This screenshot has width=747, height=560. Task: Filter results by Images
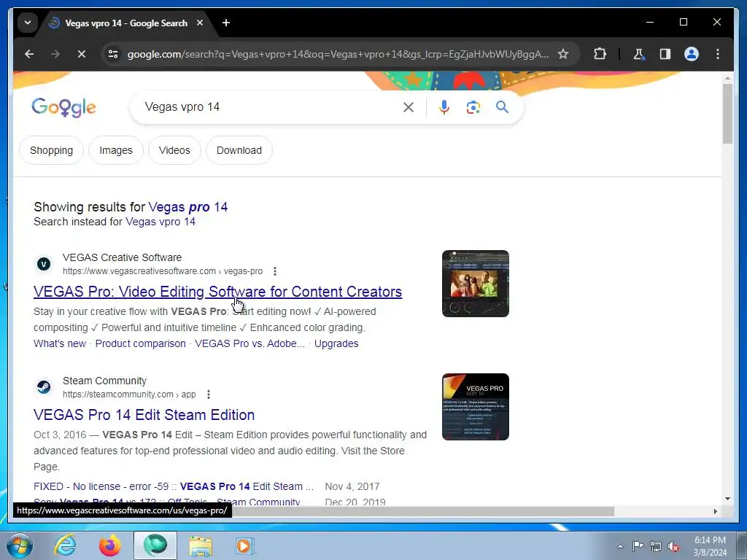coord(116,150)
